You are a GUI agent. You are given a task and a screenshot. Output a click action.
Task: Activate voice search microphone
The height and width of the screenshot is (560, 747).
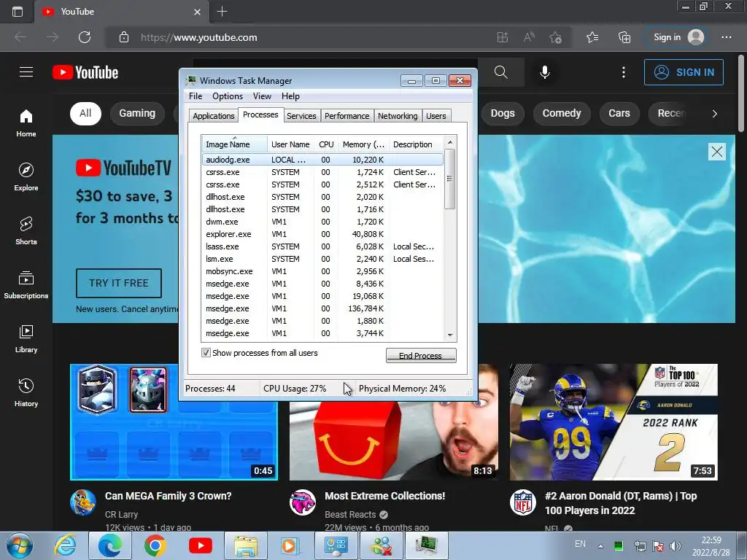[544, 72]
